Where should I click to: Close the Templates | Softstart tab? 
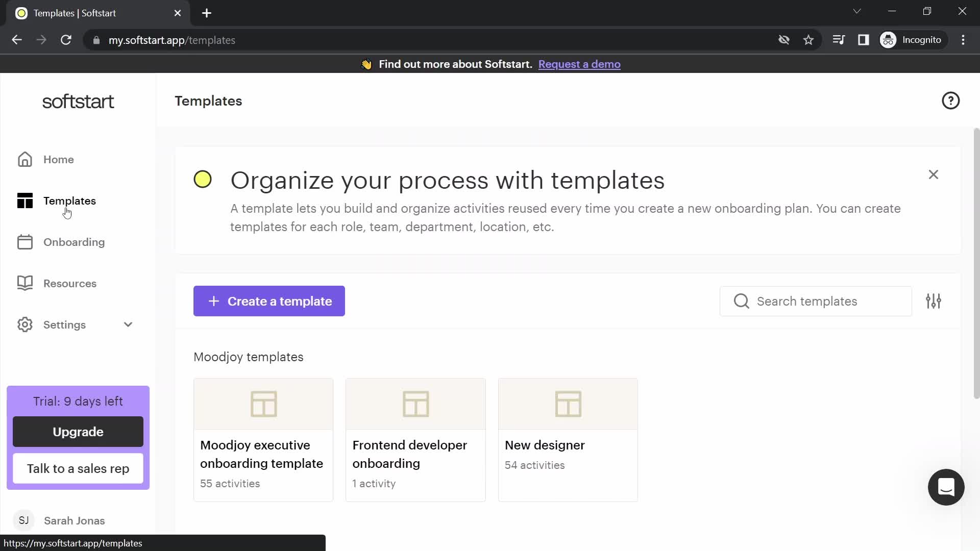point(178,13)
